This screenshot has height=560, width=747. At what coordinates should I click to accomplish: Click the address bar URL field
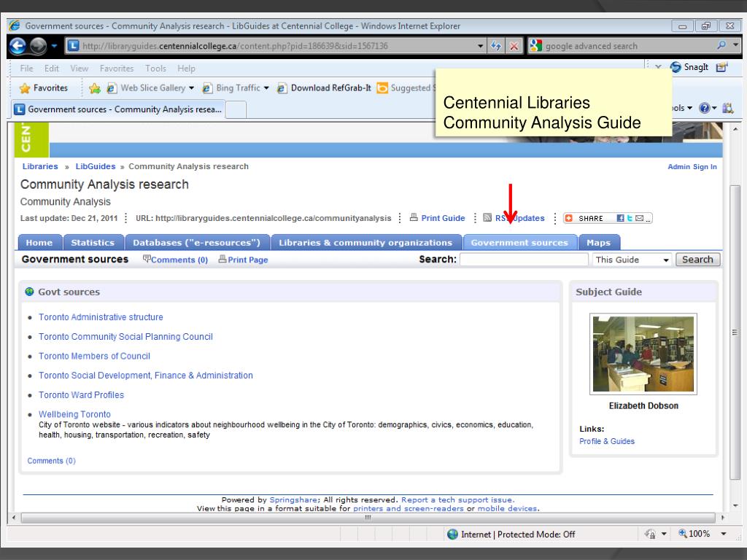click(x=271, y=46)
